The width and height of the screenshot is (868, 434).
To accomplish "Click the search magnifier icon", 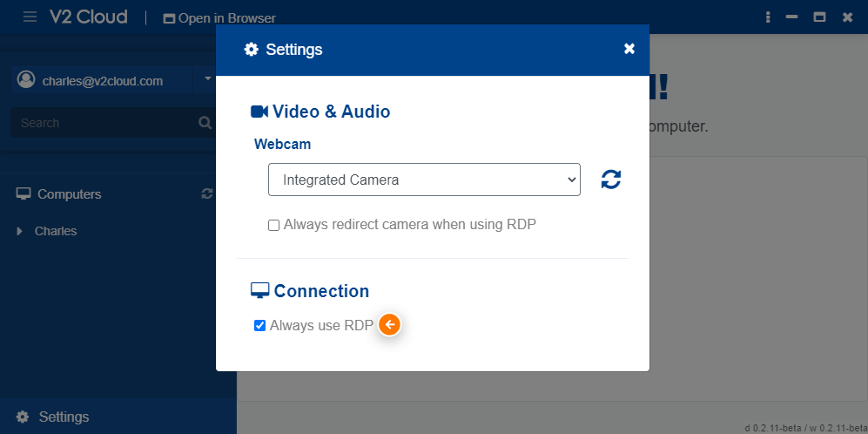I will pos(205,123).
